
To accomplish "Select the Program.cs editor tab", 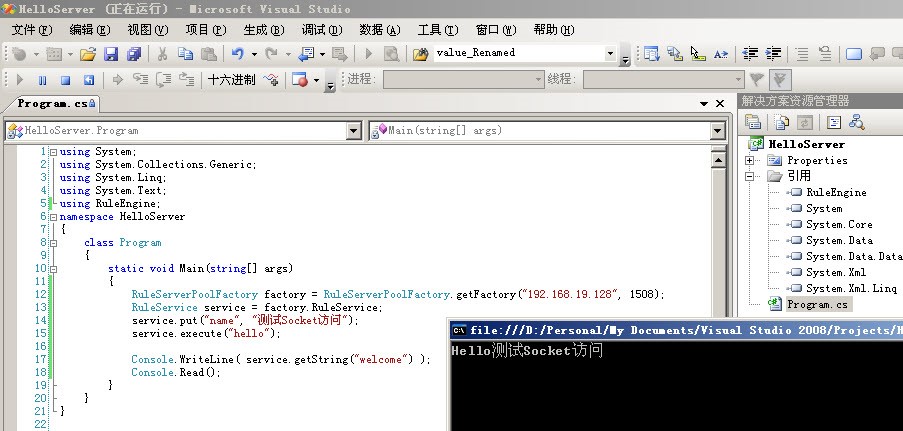I will 55,104.
